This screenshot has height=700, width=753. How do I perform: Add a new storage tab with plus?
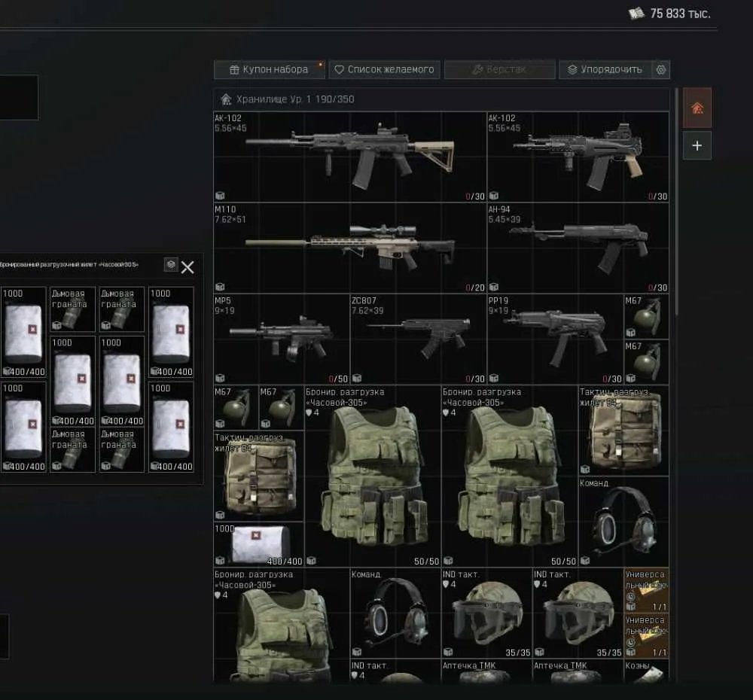click(697, 145)
